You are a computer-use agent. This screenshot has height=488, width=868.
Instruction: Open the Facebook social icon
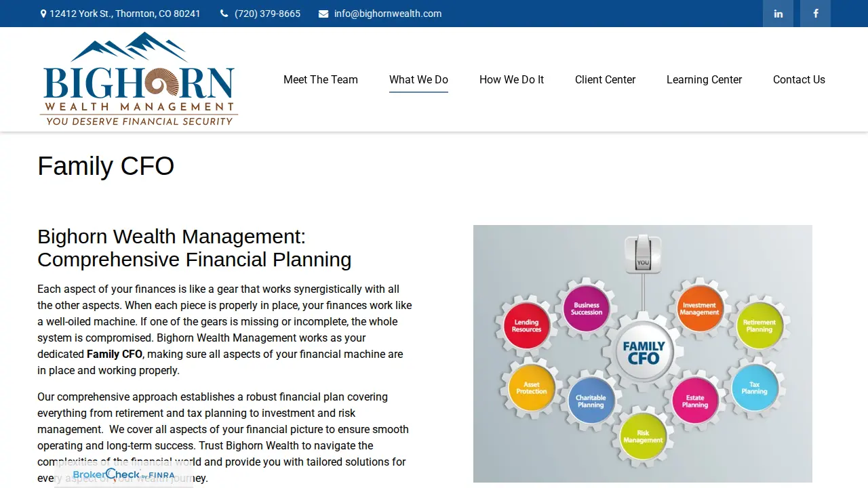tap(815, 14)
